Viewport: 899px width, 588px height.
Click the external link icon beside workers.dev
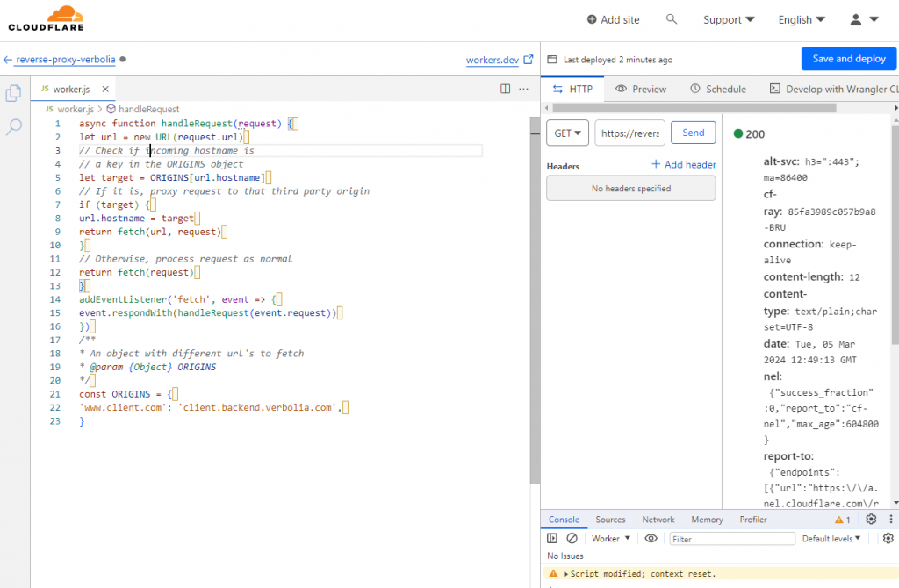528,59
